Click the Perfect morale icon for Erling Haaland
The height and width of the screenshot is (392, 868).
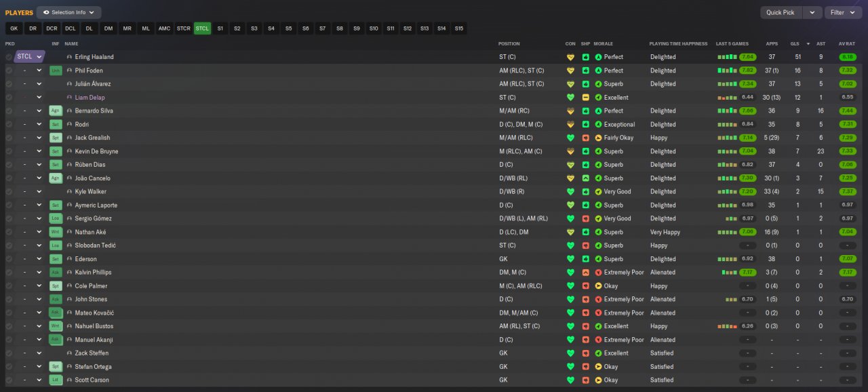click(x=598, y=57)
